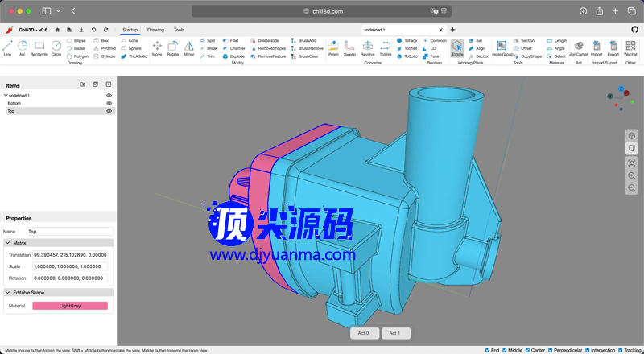Uncheck the Tracking checkbox
This screenshot has height=354, width=644.
(x=620, y=350)
